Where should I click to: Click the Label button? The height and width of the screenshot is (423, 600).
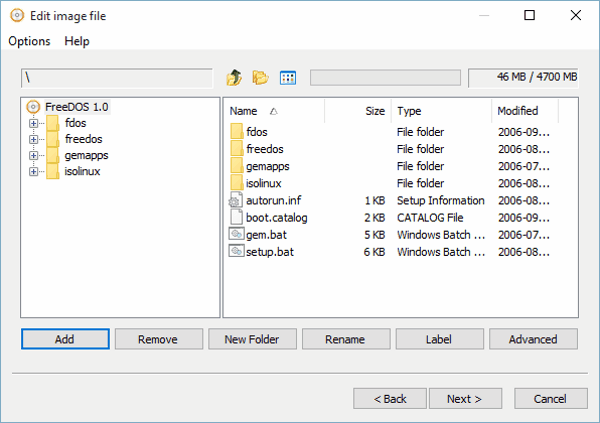[439, 339]
